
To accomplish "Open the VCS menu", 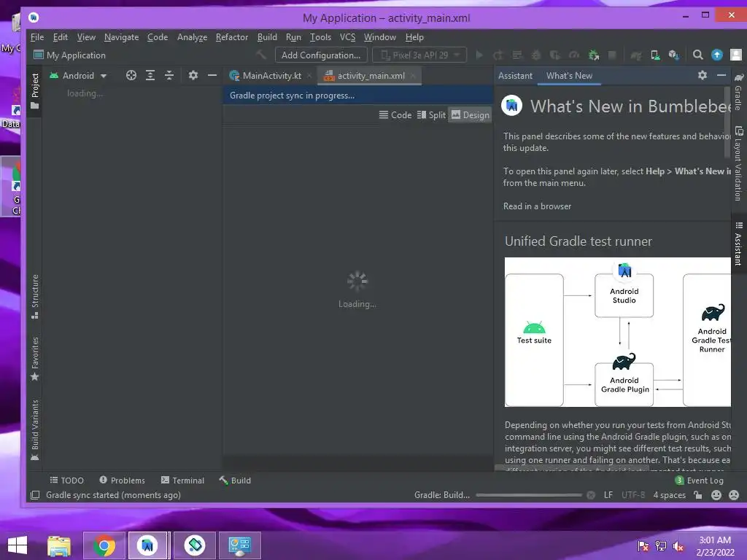I will click(347, 37).
